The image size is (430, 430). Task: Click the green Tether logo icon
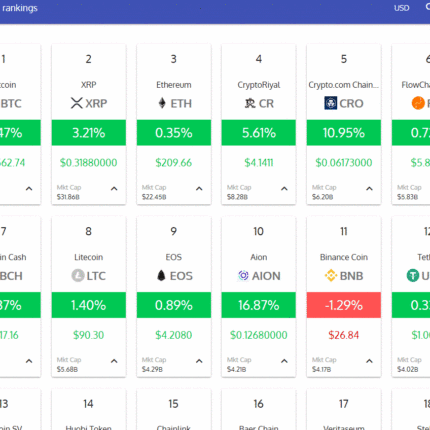pyautogui.click(x=413, y=275)
